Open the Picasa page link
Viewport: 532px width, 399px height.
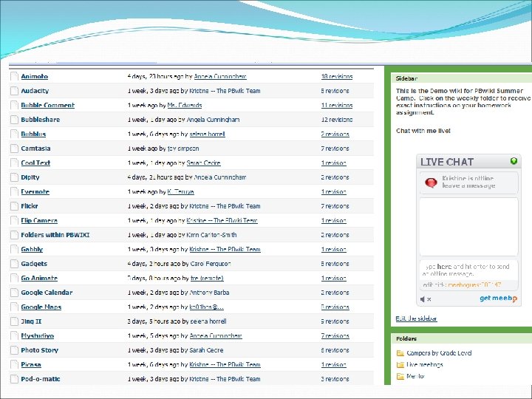click(31, 365)
